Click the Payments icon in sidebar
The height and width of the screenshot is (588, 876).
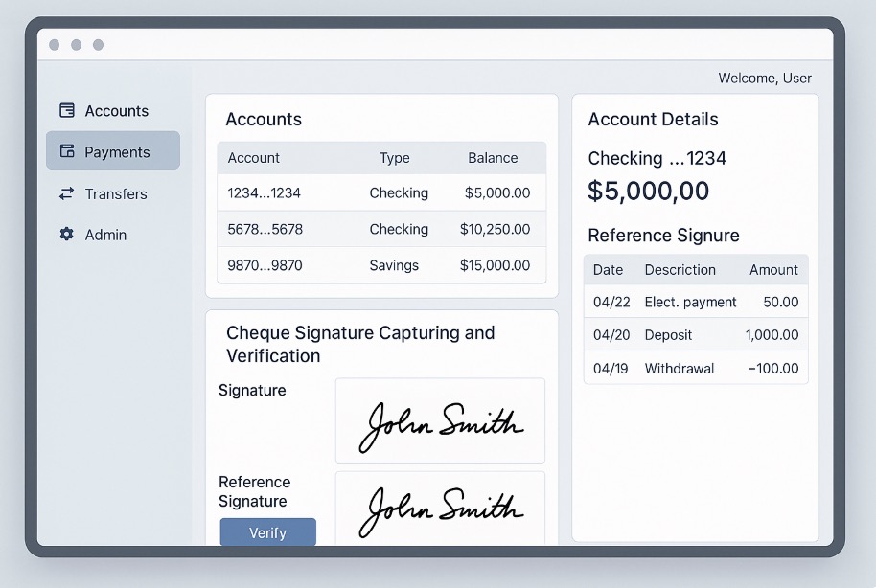click(x=67, y=150)
